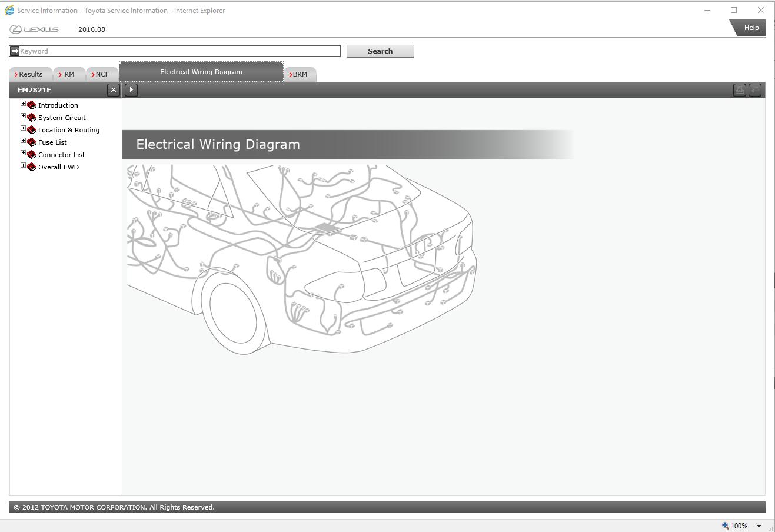The image size is (775, 532).
Task: Close the Internet Explorer window
Action: pyautogui.click(x=761, y=10)
